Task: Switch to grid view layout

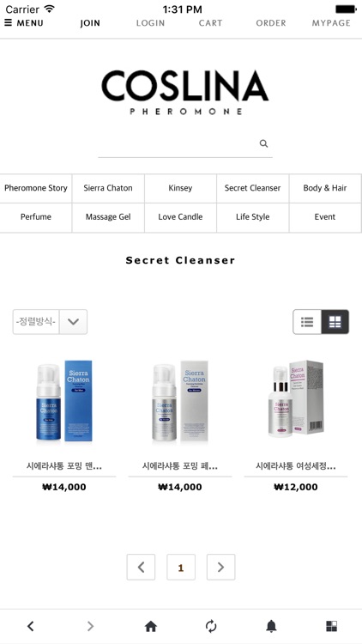Action: (x=335, y=322)
